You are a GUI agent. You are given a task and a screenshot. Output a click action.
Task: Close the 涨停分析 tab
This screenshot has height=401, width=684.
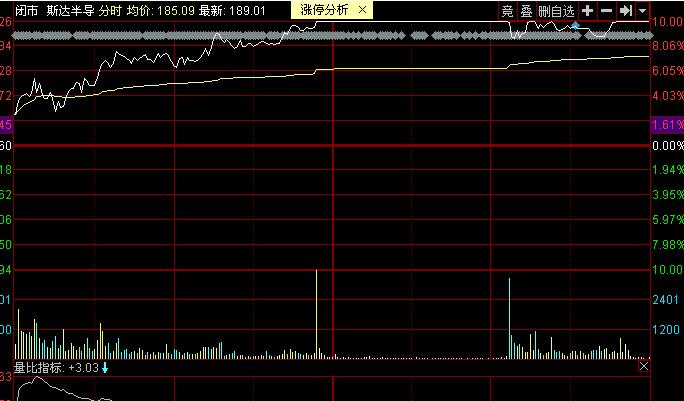363,10
